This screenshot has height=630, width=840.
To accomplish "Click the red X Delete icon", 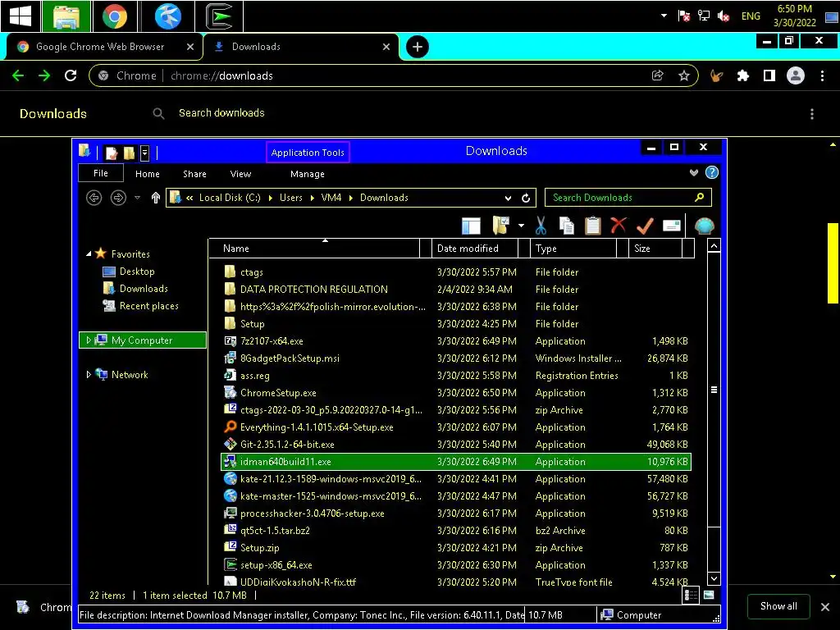I will pyautogui.click(x=619, y=225).
